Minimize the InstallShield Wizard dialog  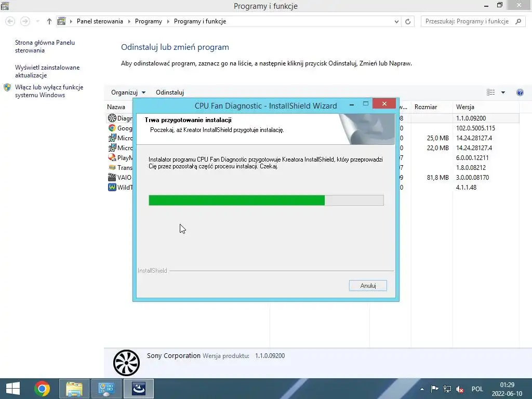(x=352, y=104)
